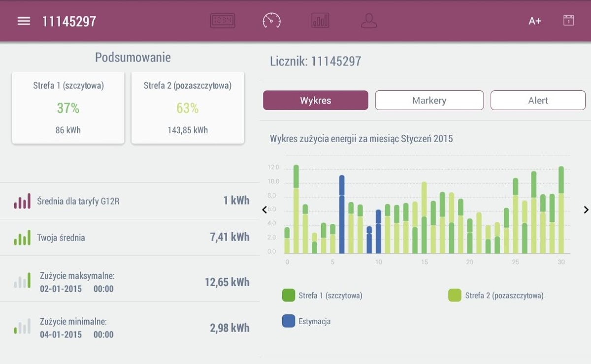Open the calendar date picker icon
Image resolution: width=591 pixels, height=364 pixels.
[569, 21]
